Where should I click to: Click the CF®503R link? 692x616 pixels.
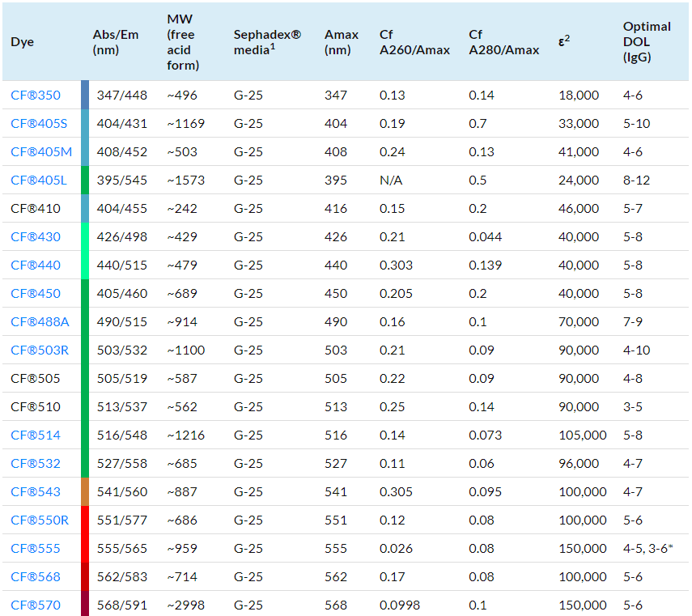click(x=40, y=350)
